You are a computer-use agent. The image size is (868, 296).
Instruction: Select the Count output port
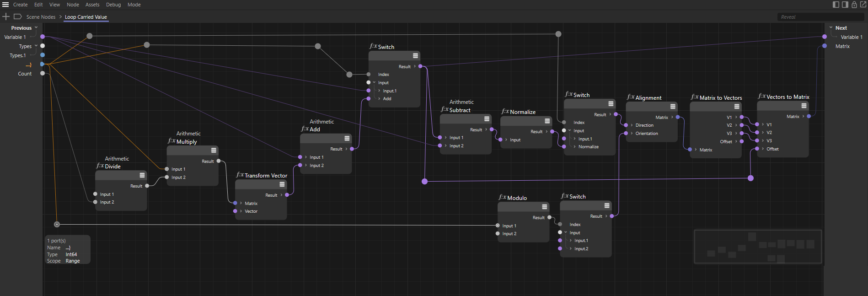click(x=43, y=73)
